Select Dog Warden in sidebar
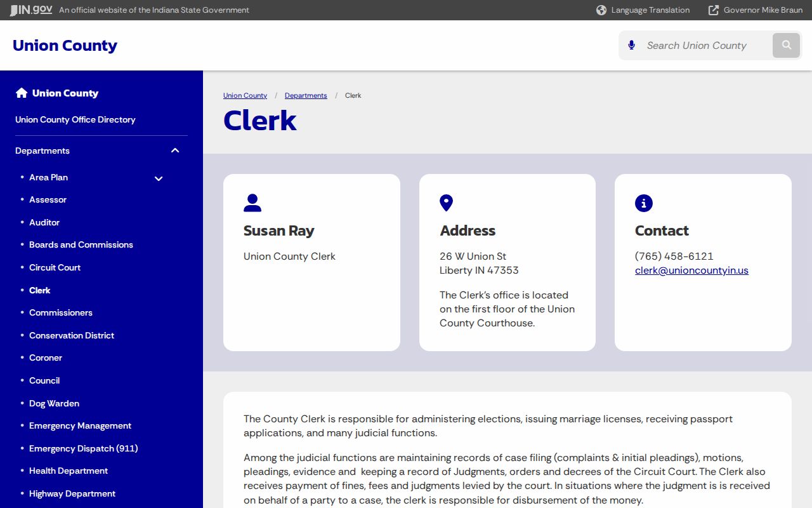 pyautogui.click(x=54, y=403)
